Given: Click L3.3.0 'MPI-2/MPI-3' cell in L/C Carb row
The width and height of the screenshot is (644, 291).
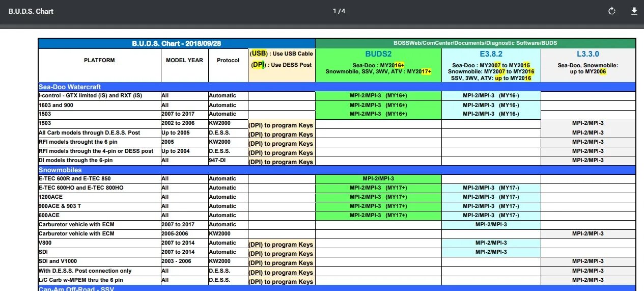Looking at the screenshot, I should 588,280.
